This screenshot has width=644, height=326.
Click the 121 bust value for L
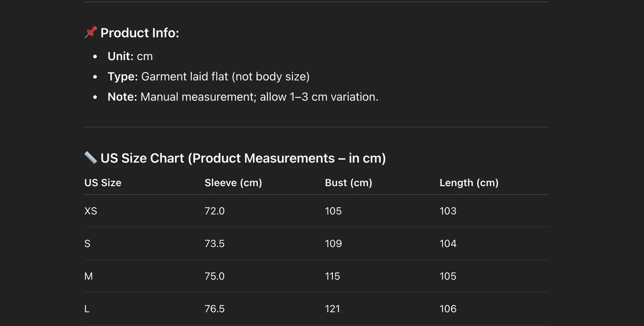[332, 309]
